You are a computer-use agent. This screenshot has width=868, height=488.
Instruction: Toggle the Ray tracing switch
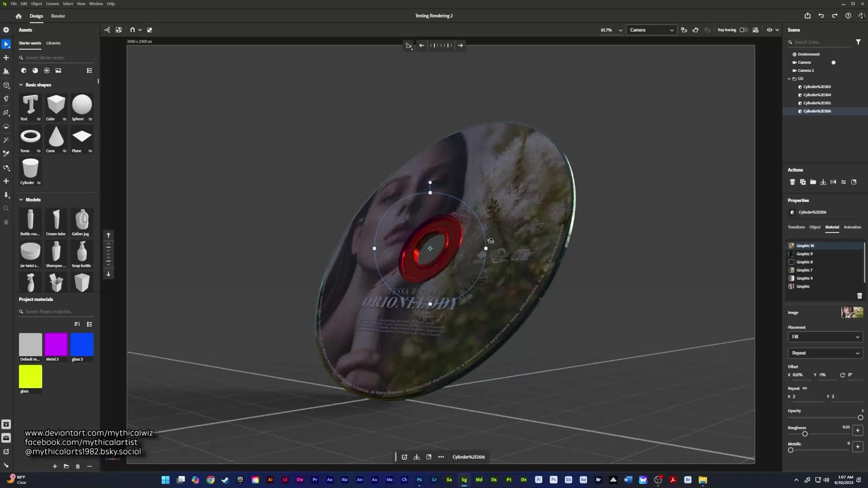pos(743,30)
